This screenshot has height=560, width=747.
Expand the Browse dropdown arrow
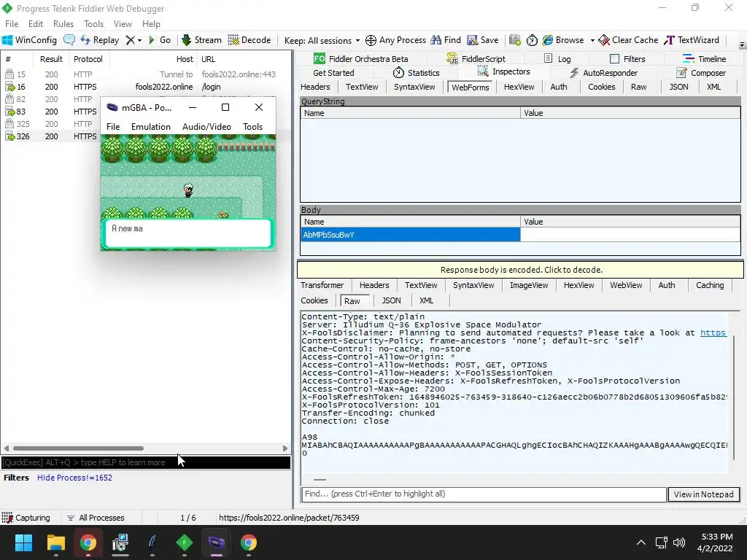[x=592, y=41]
